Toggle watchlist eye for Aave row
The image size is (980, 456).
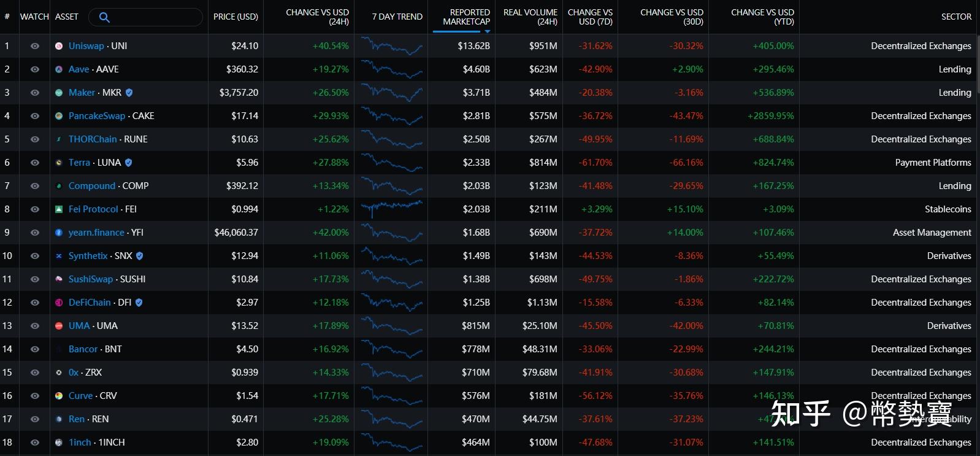[x=35, y=69]
